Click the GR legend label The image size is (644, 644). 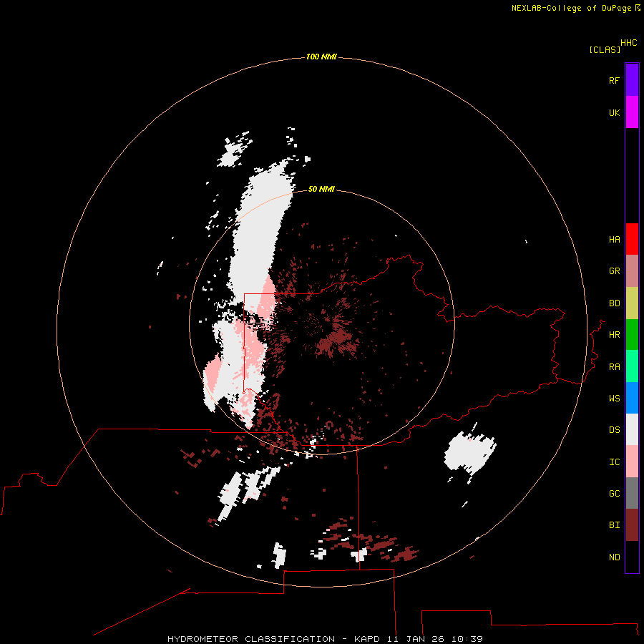click(614, 271)
